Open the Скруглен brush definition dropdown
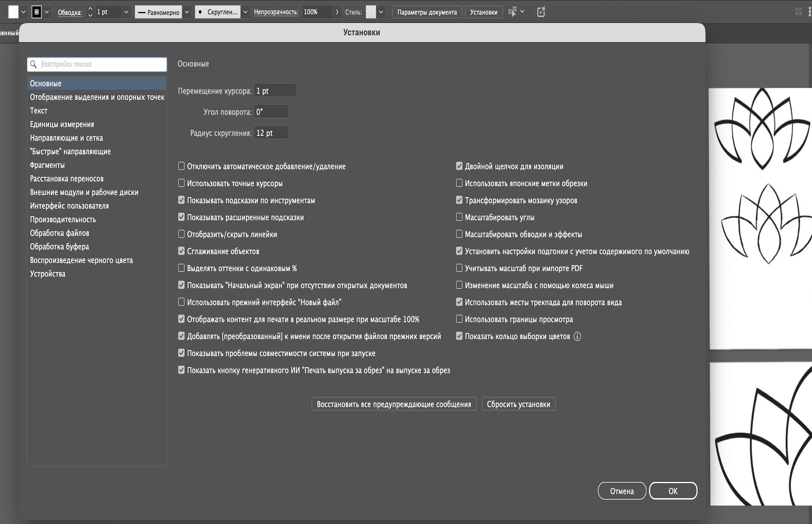This screenshot has height=524, width=812. pos(245,12)
